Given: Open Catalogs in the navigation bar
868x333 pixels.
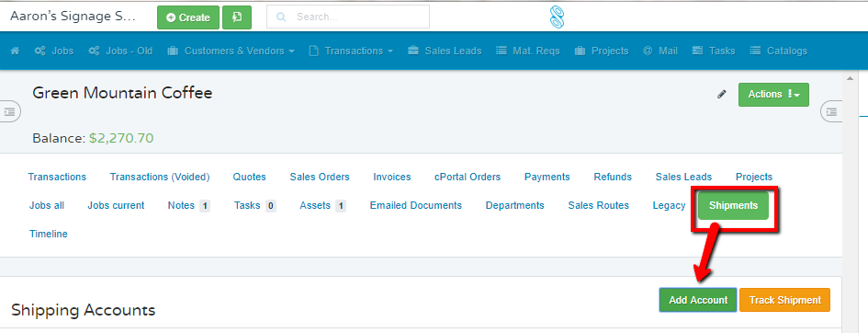Looking at the screenshot, I should point(779,51).
